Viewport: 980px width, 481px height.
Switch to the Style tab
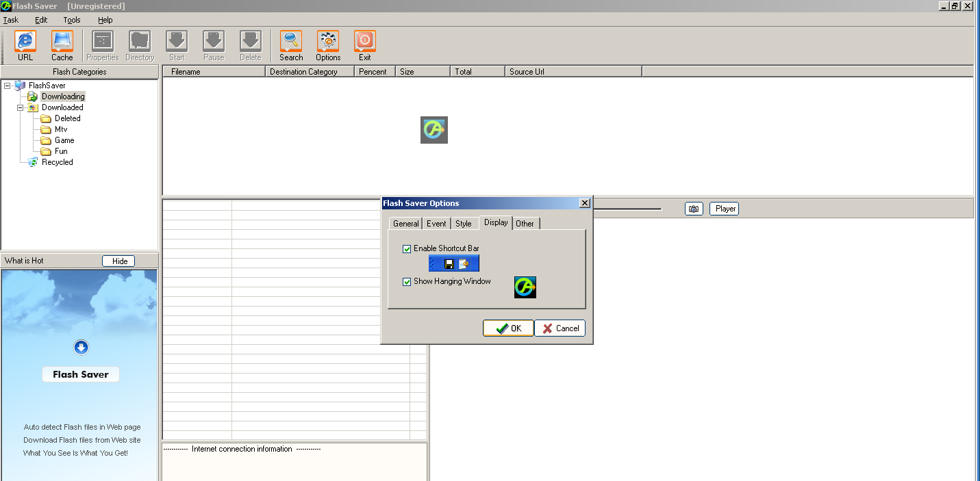pyautogui.click(x=464, y=224)
